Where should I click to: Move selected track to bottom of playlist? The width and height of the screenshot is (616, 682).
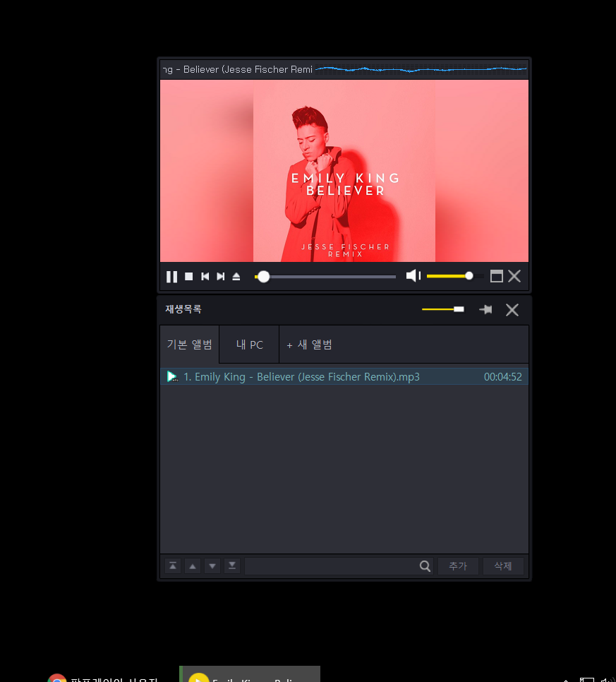pos(232,566)
